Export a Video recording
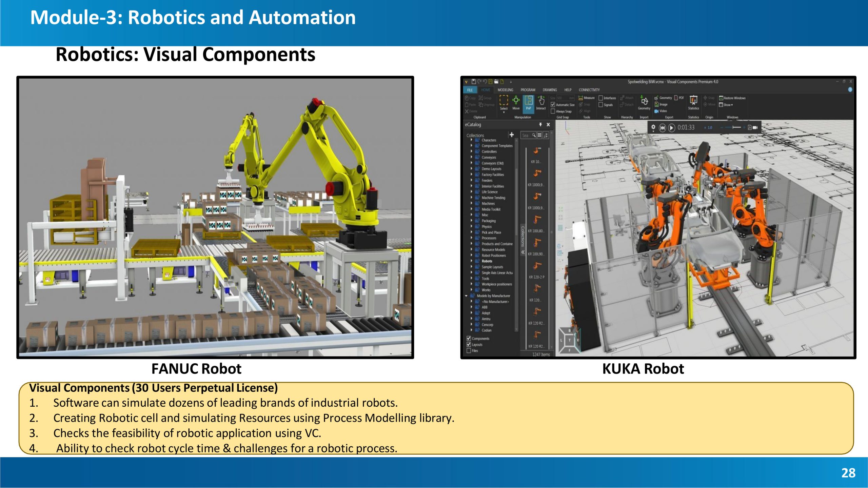868x488 pixels. pos(660,111)
